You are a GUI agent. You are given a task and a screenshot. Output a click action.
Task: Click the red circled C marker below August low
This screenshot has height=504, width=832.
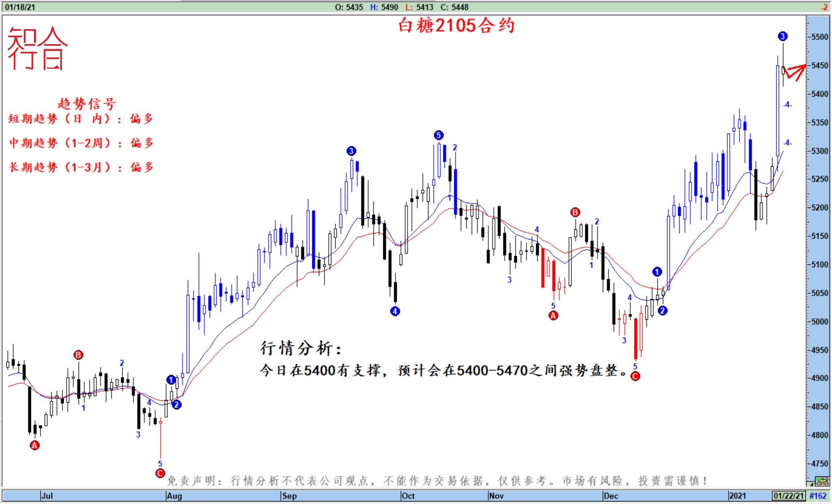tap(160, 473)
